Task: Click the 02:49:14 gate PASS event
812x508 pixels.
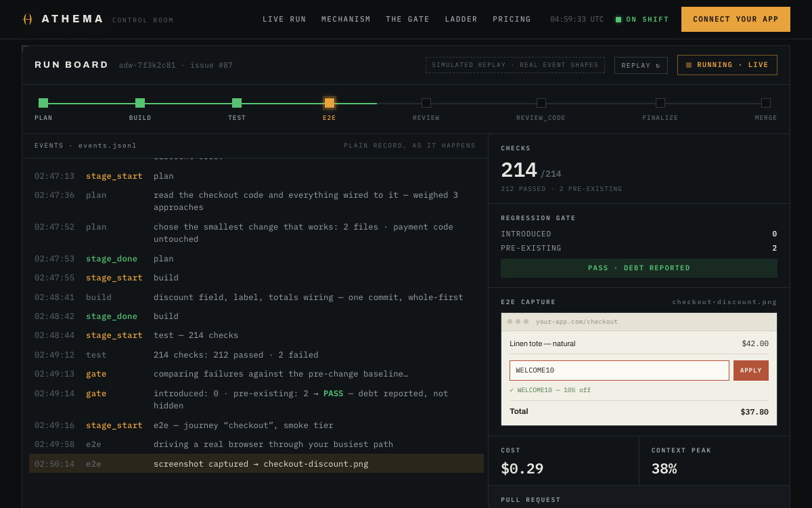Action: click(256, 400)
